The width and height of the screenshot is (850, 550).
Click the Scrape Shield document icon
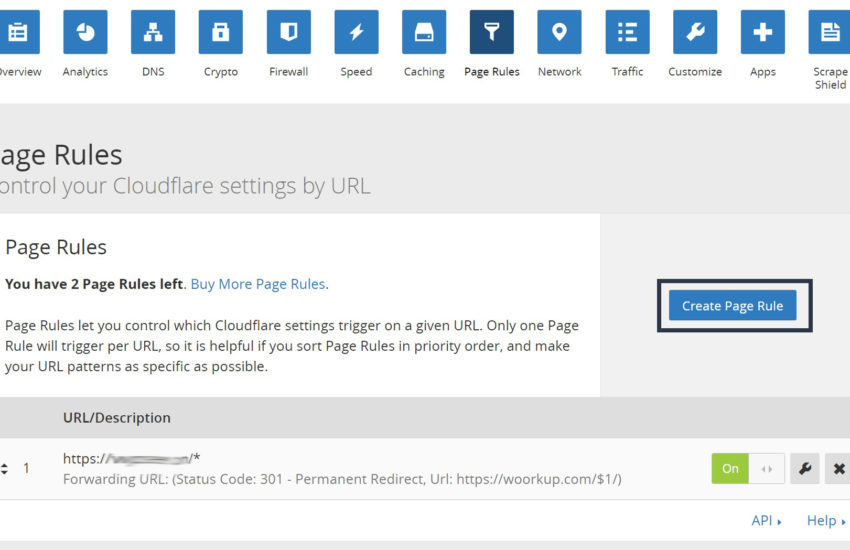coord(829,32)
